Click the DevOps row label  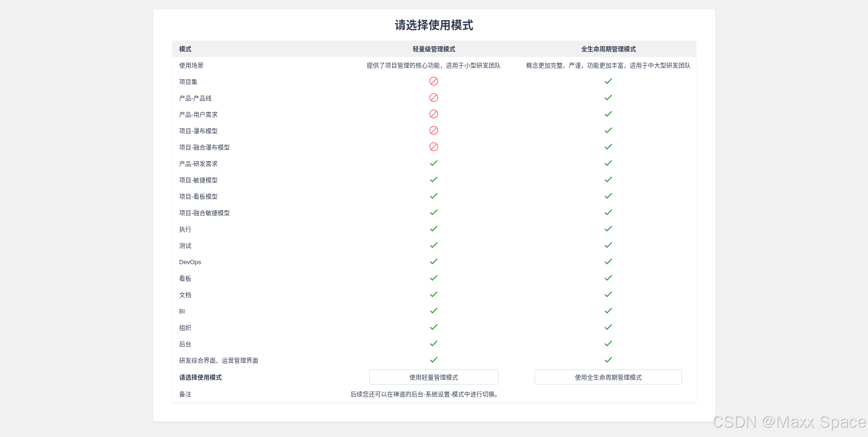(x=190, y=262)
